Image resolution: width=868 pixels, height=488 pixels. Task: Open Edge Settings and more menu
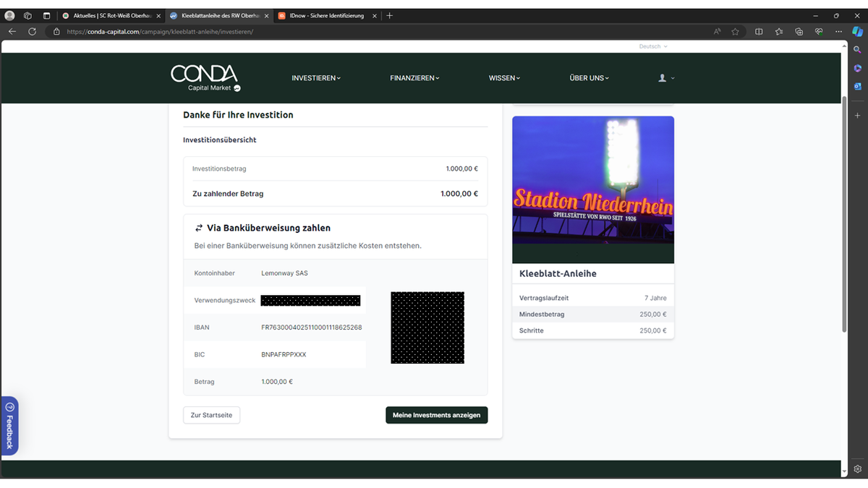(838, 32)
